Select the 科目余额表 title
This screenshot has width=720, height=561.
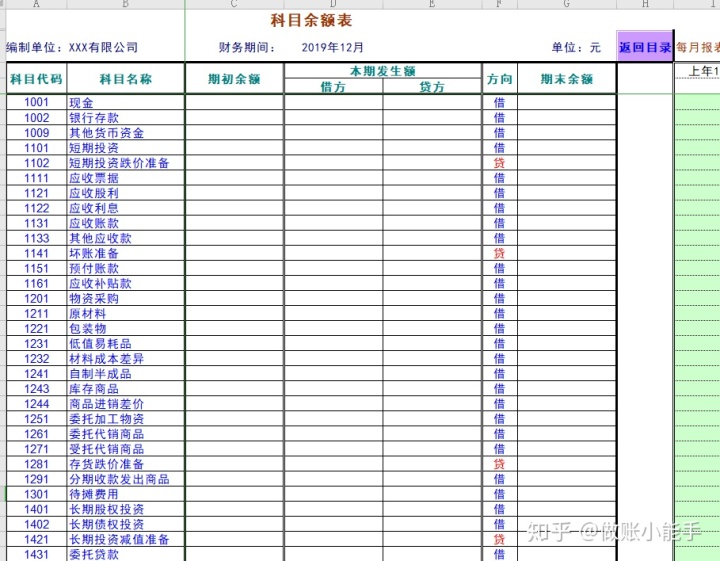tap(311, 21)
